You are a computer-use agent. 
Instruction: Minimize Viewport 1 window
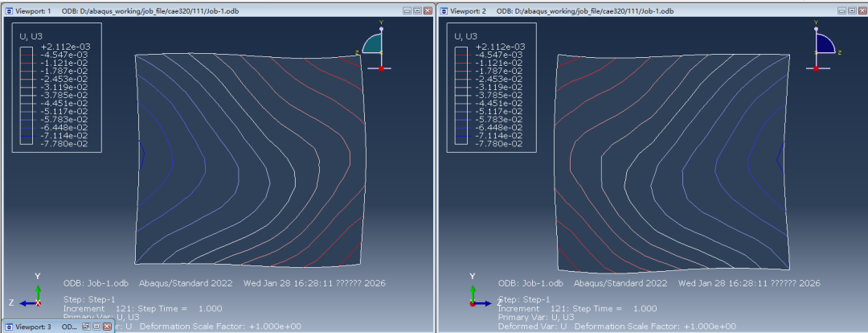pyautogui.click(x=407, y=10)
